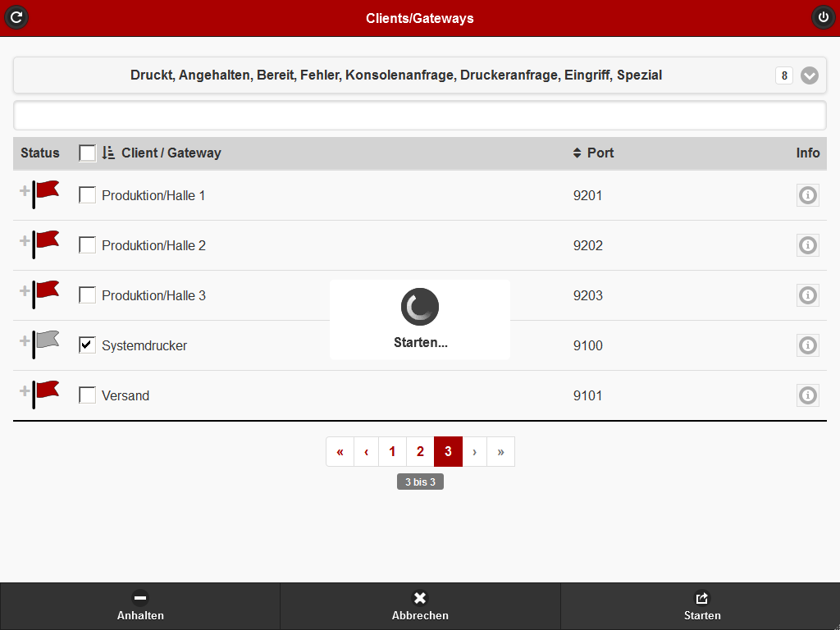This screenshot has height=630, width=840.
Task: Expand Produktion/Halle 1 row with plus
Action: tap(25, 191)
